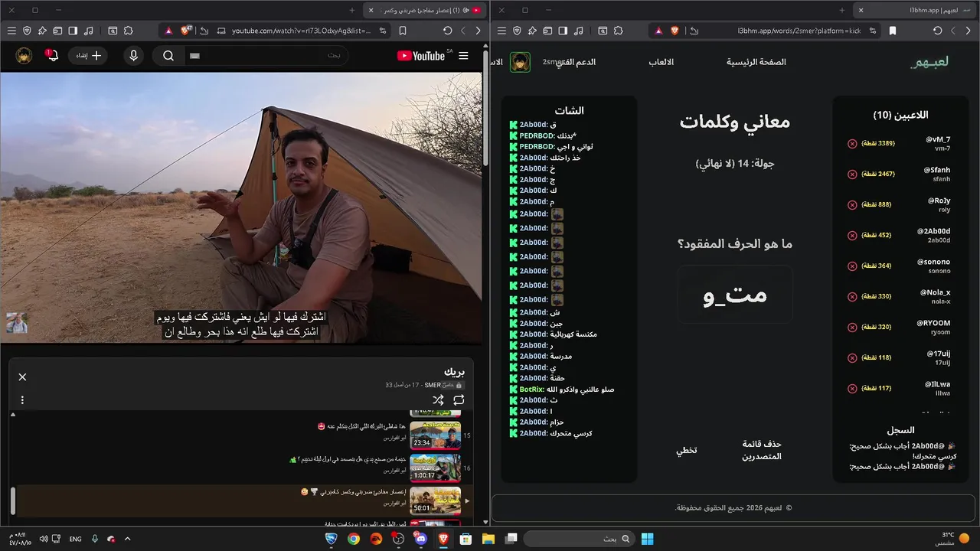This screenshot has height=551, width=980.
Task: Toggle playlist shuffle
Action: (438, 399)
